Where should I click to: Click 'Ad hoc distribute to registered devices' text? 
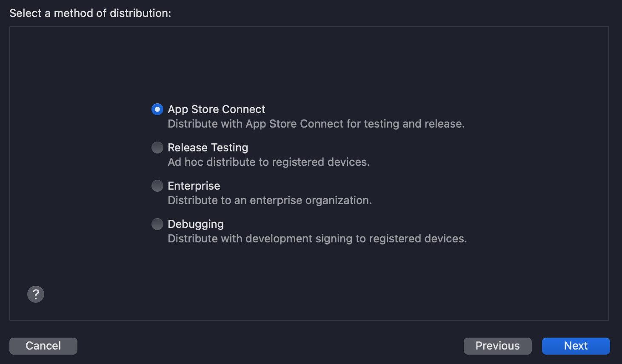tap(269, 162)
